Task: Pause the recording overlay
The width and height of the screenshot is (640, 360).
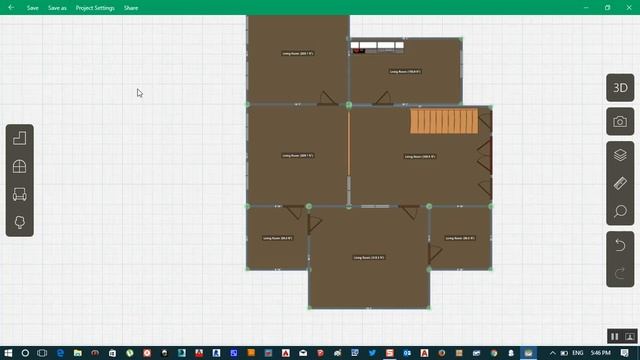Action: pyautogui.click(x=615, y=337)
